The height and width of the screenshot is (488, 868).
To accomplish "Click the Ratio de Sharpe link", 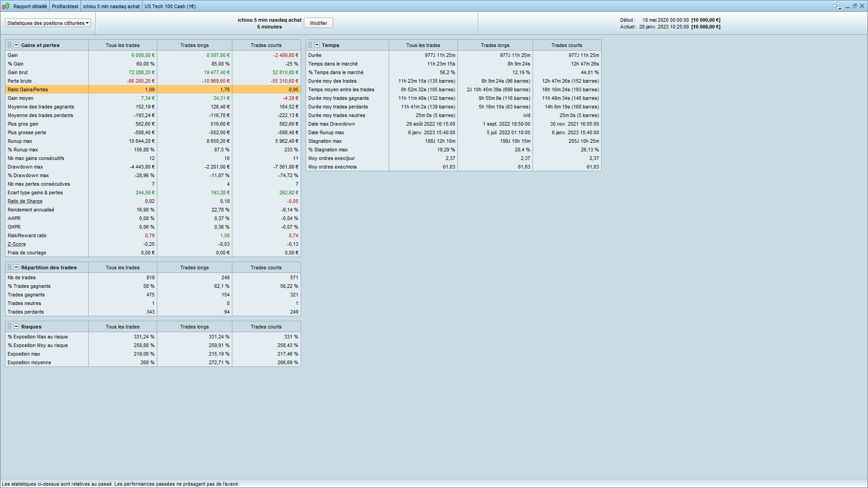I will pyautogui.click(x=25, y=202).
